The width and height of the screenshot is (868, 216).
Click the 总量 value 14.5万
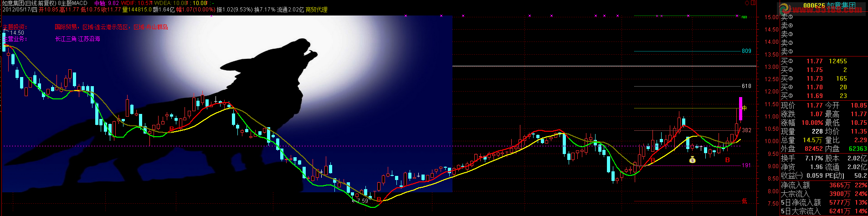pyautogui.click(x=813, y=140)
